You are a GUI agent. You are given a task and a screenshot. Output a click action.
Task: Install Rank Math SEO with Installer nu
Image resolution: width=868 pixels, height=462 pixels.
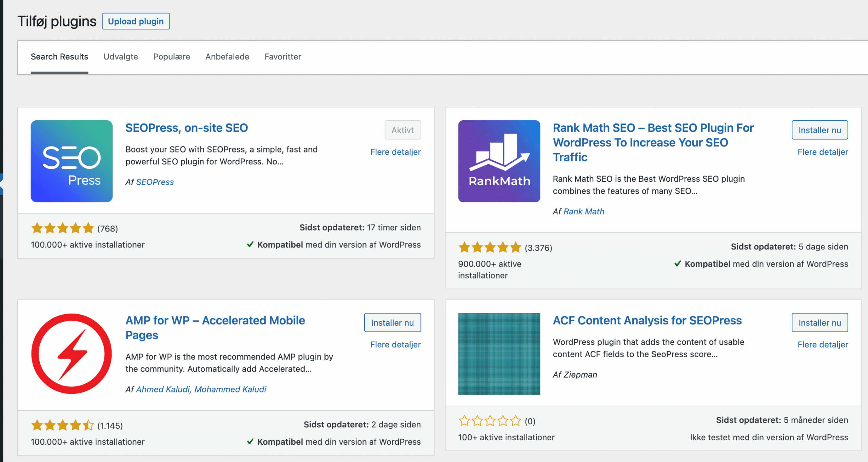pyautogui.click(x=820, y=130)
